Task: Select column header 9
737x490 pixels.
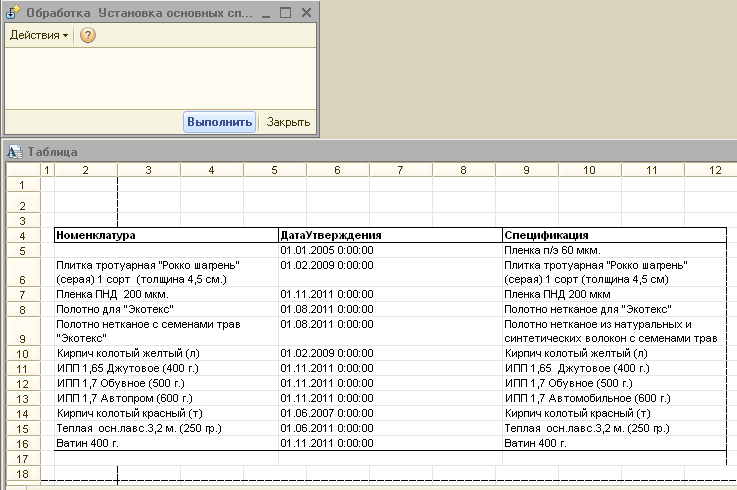Action: tap(526, 171)
